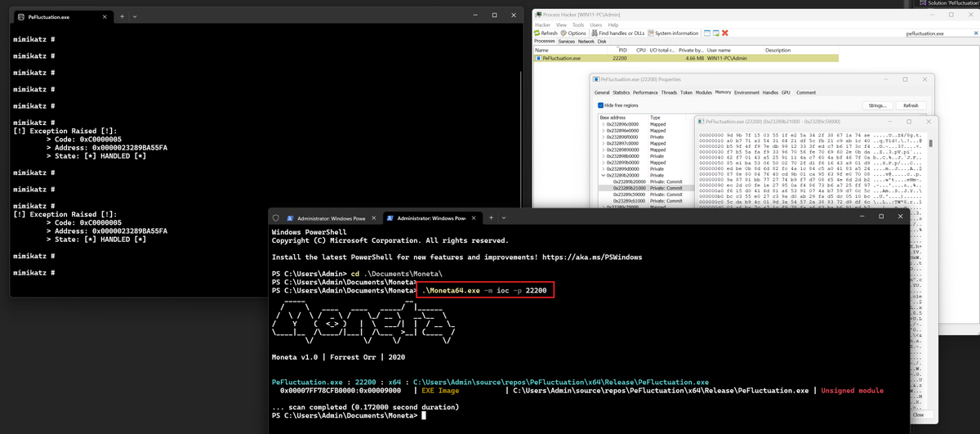Screen dimensions: 980x434
Task: Open the General tab in Properties
Action: click(602, 92)
